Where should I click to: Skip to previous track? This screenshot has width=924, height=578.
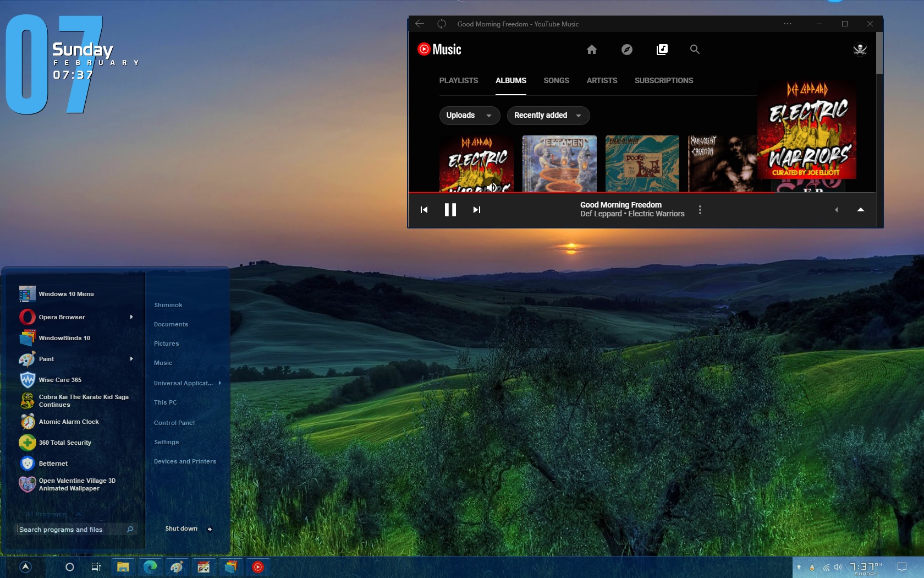click(x=424, y=210)
